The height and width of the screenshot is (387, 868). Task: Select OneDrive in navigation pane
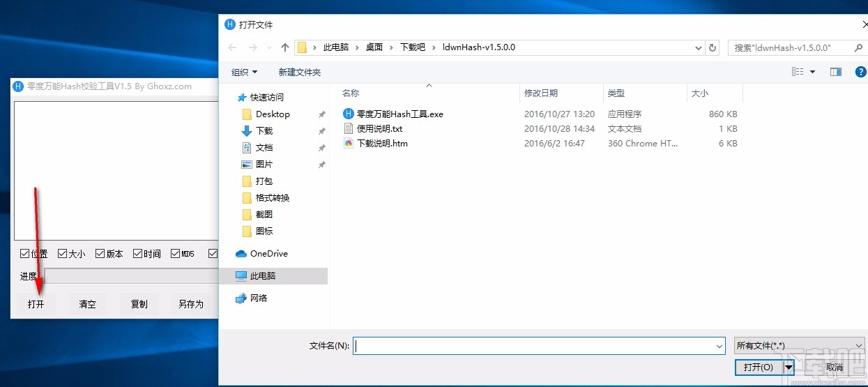point(268,253)
